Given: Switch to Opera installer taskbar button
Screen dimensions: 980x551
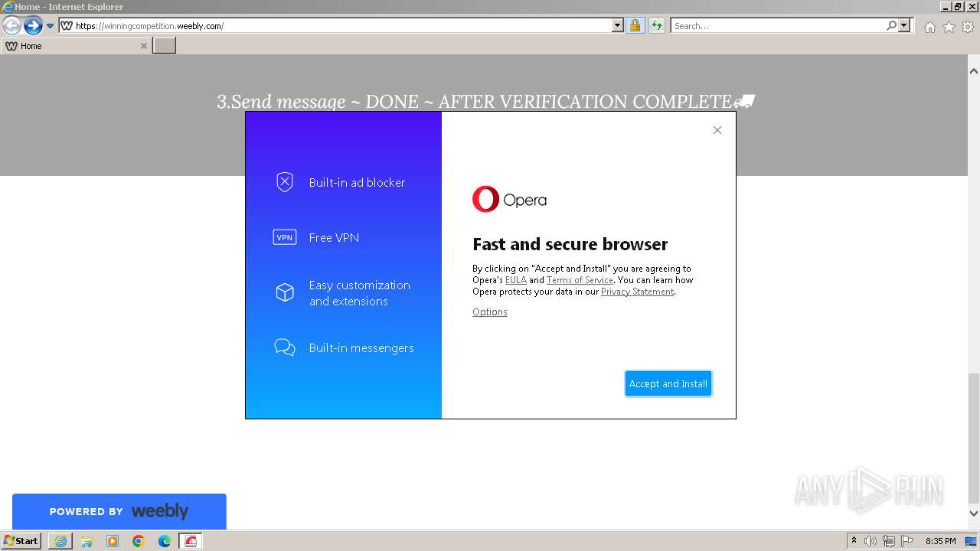Looking at the screenshot, I should click(191, 541).
